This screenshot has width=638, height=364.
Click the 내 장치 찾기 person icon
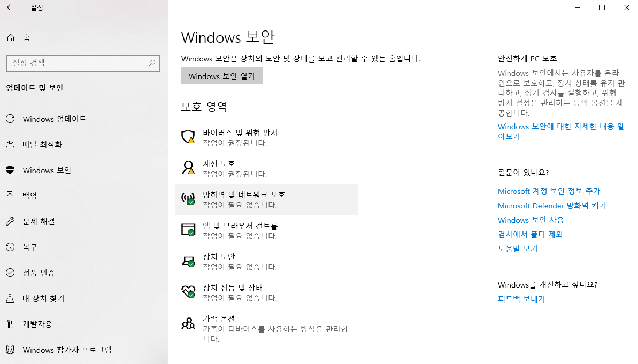click(10, 298)
